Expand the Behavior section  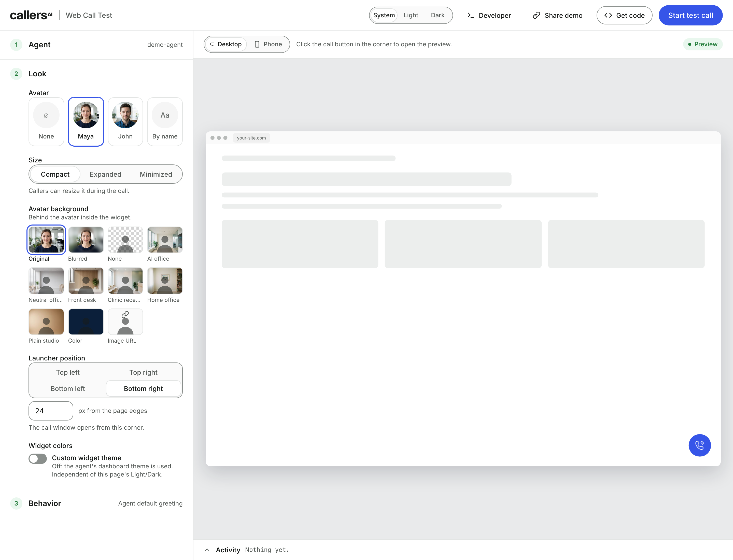pos(96,503)
